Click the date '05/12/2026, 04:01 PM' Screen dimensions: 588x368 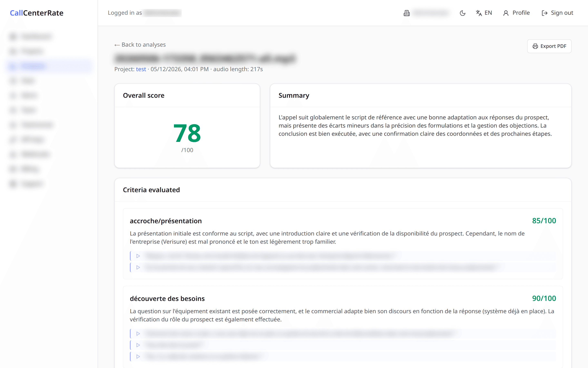tap(179, 69)
